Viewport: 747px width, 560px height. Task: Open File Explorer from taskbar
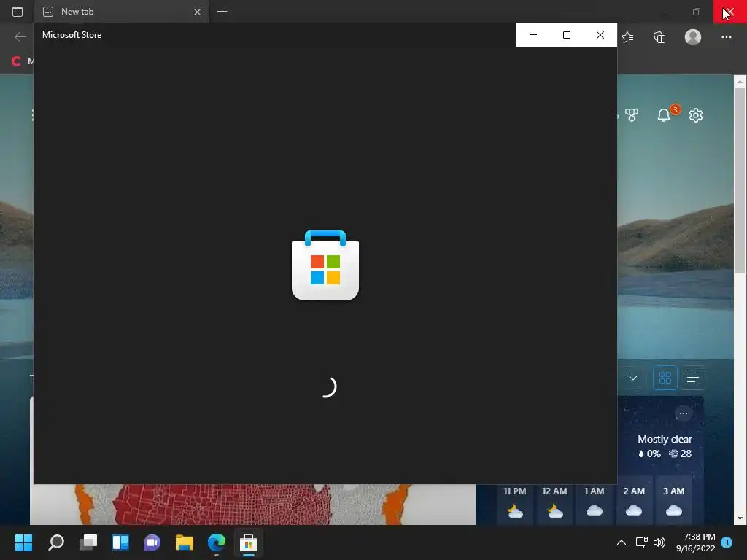(x=185, y=542)
